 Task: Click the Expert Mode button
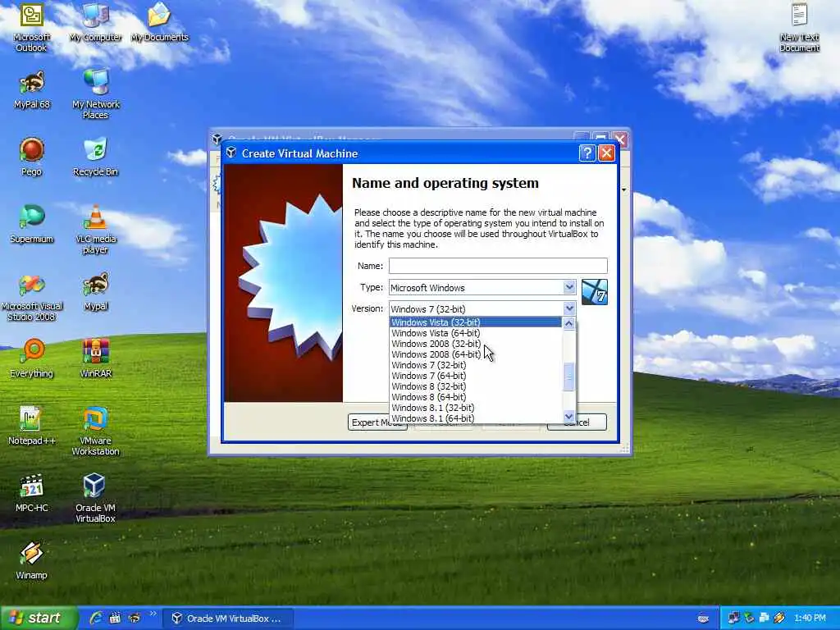point(377,422)
